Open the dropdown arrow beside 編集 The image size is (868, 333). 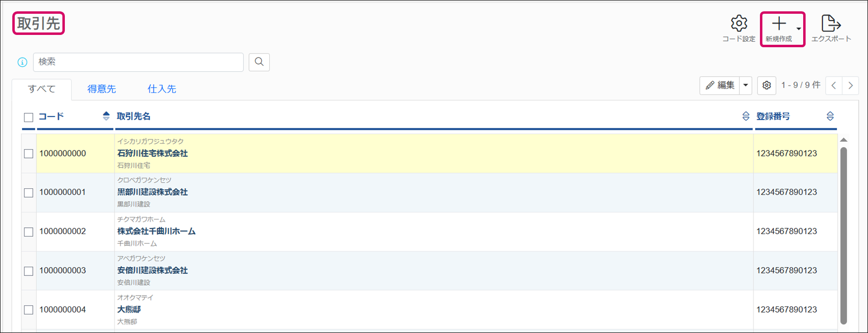746,86
